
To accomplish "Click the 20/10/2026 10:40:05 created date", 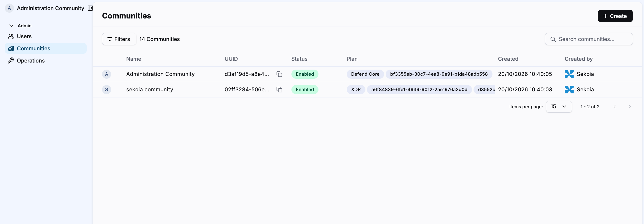I will point(525,74).
